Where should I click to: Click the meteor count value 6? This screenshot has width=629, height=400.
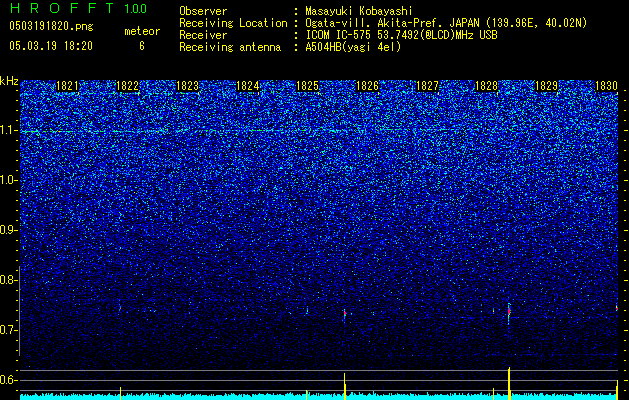point(142,46)
